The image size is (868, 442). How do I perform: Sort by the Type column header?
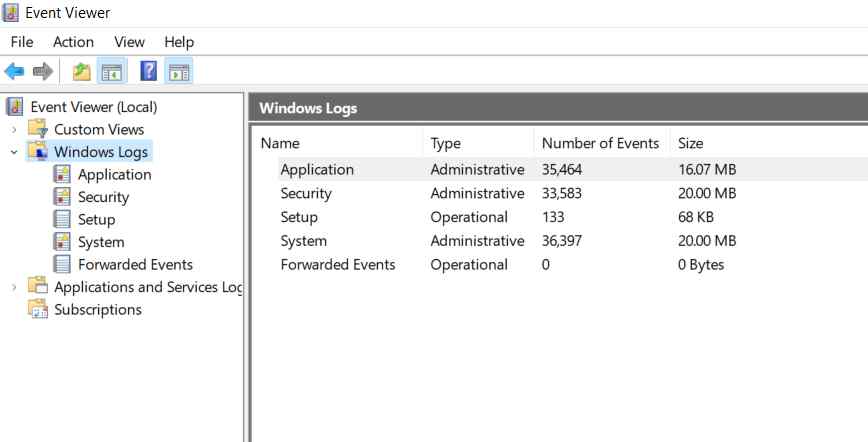[x=446, y=143]
